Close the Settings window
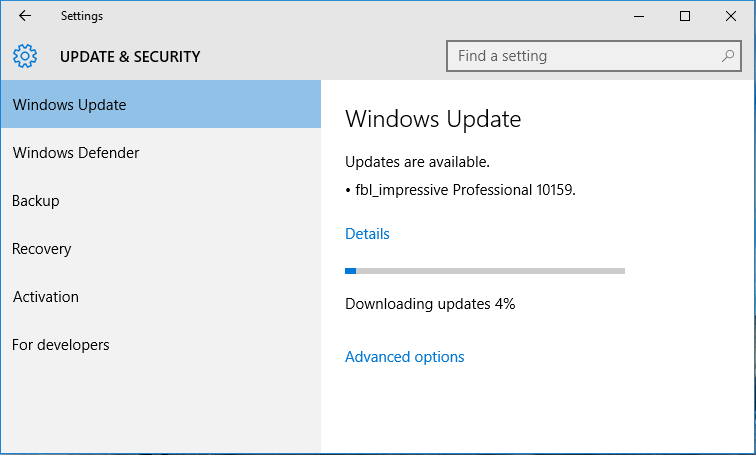 (730, 16)
